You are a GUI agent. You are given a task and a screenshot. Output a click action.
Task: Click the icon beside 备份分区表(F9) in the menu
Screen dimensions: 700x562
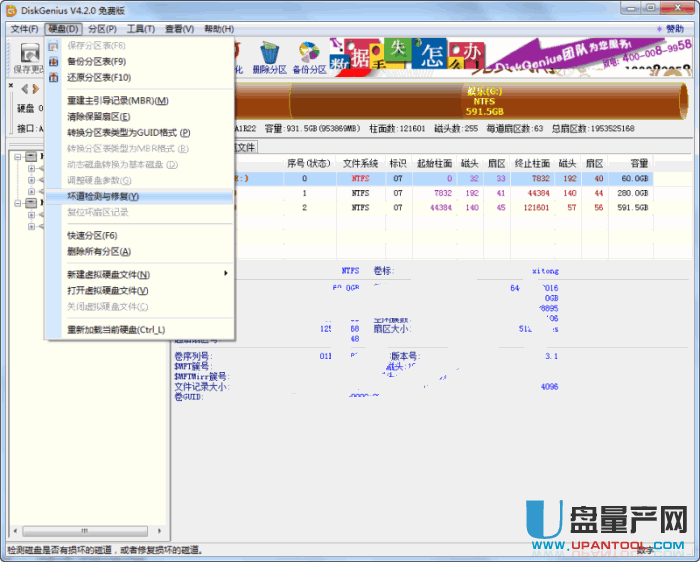click(54, 62)
